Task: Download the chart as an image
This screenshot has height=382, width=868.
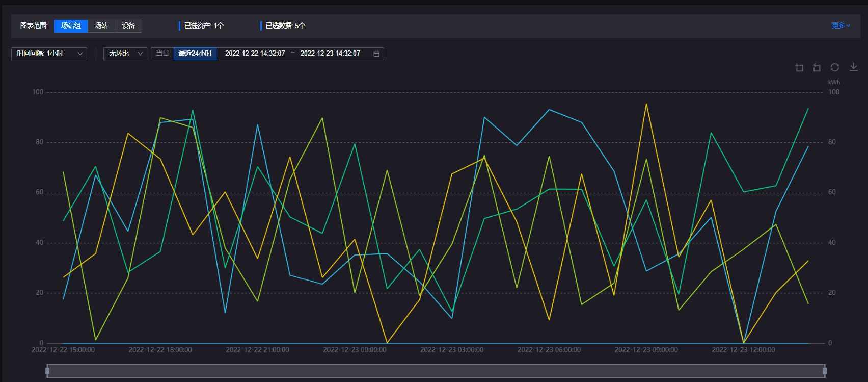Action: coord(854,67)
